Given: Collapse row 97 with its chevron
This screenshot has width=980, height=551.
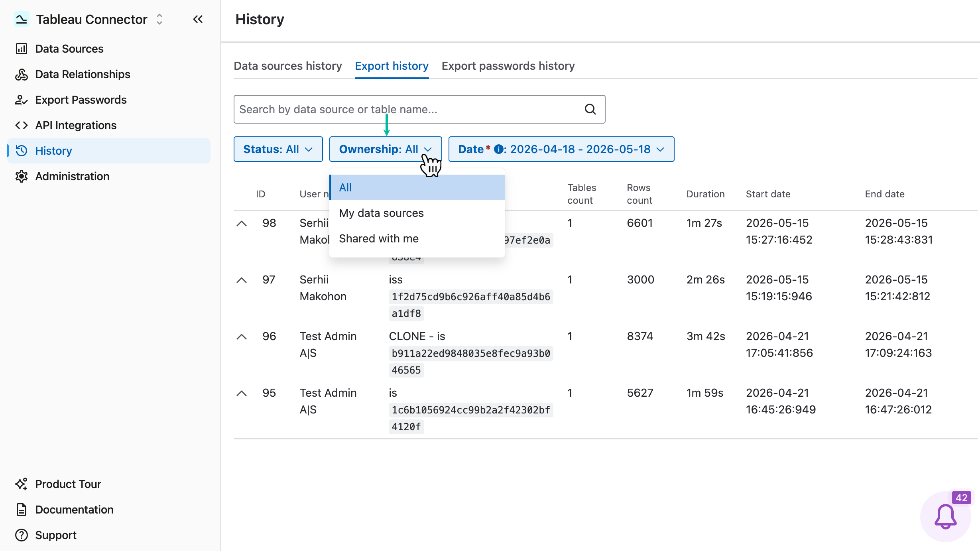Looking at the screenshot, I should (242, 280).
